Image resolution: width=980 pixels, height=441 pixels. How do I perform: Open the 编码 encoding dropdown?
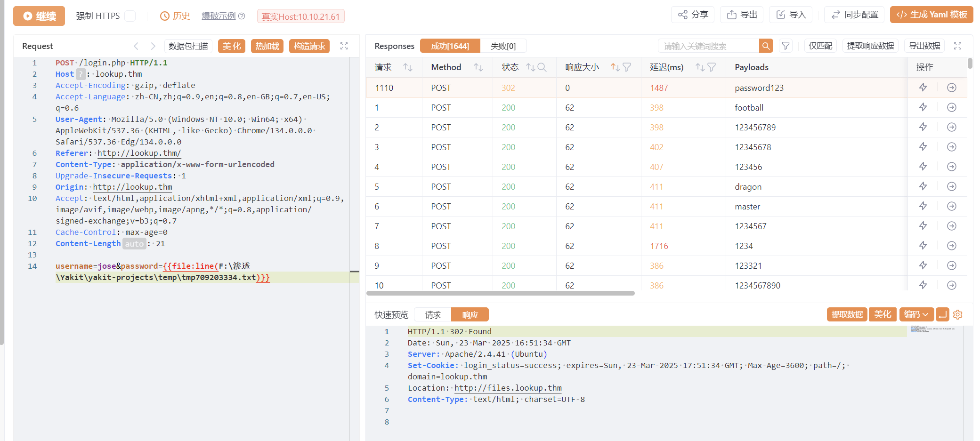tap(916, 314)
